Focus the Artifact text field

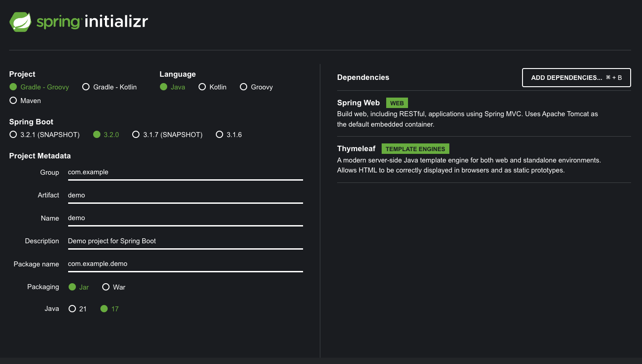click(x=185, y=195)
